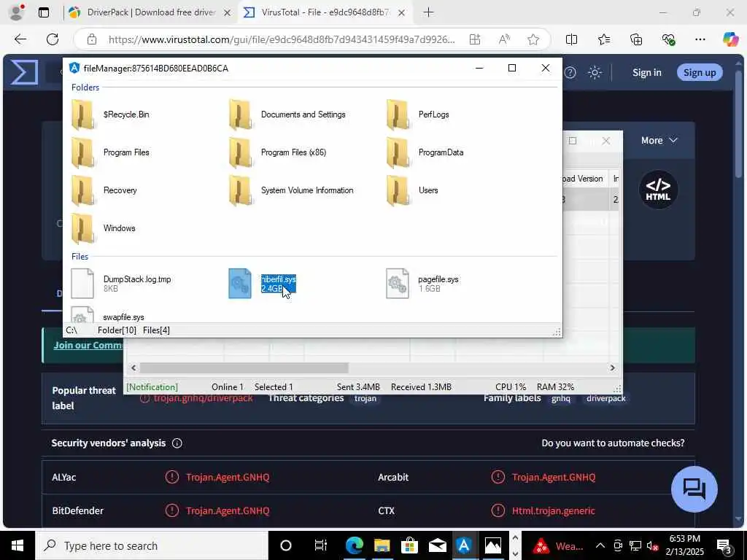Open Edge settings and more menu

pos(700,39)
